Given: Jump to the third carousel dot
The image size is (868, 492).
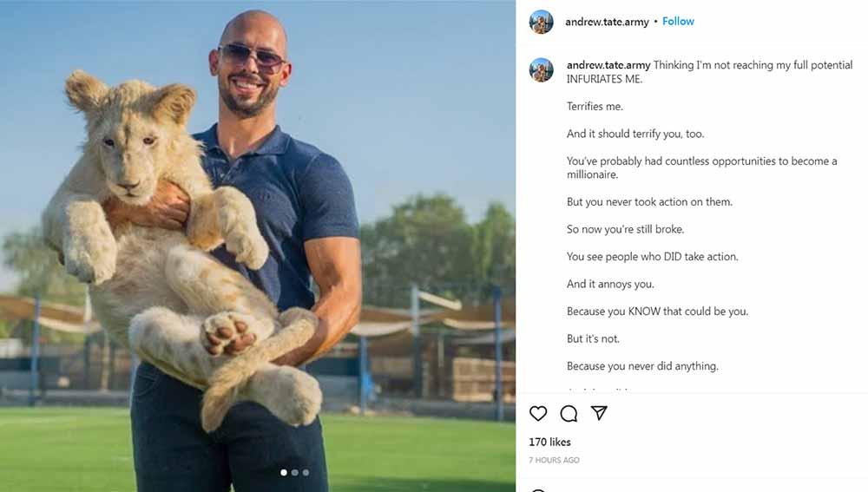Looking at the screenshot, I should coord(306,473).
